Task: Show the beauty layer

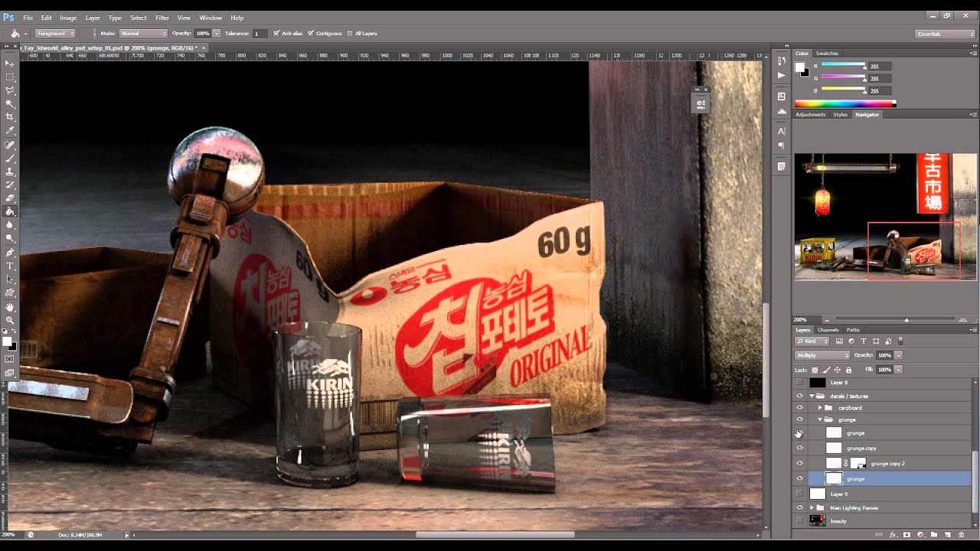Action: click(800, 521)
